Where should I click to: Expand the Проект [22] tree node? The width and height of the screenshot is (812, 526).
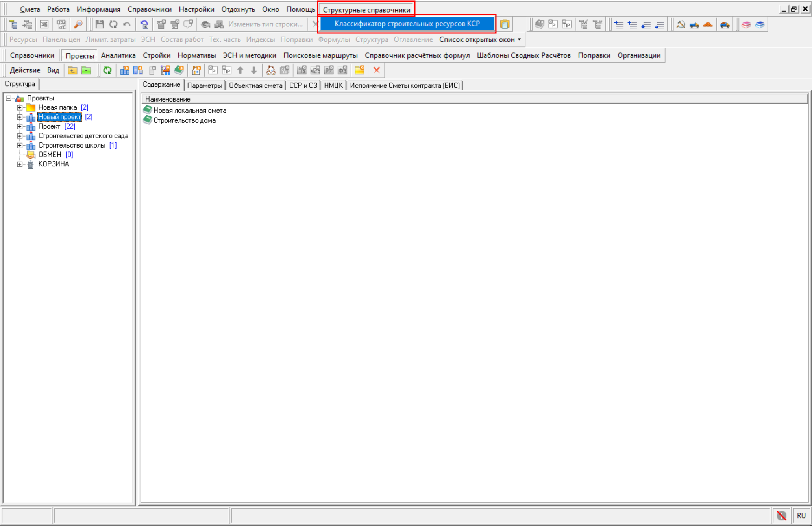tap(20, 126)
